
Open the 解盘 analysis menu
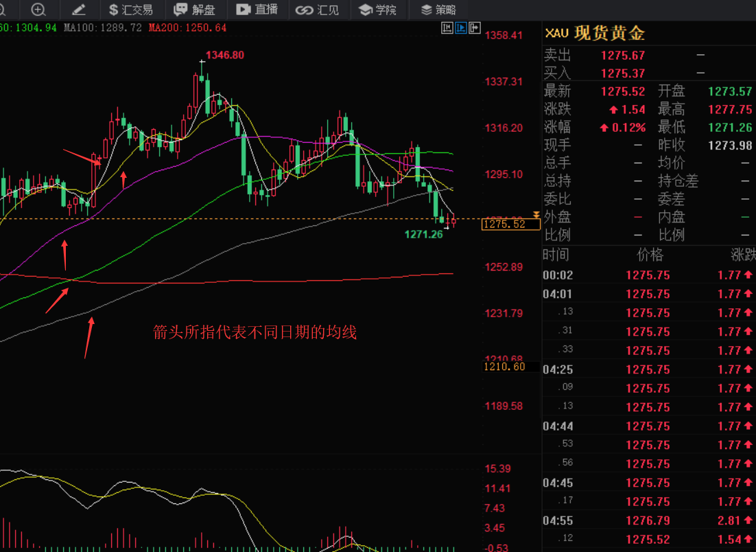tap(194, 10)
